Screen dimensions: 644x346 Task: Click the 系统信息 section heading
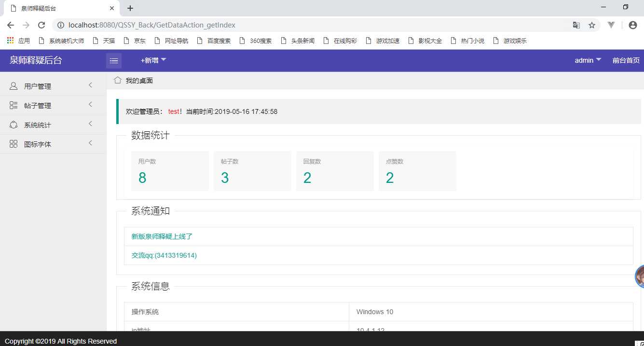(x=151, y=286)
